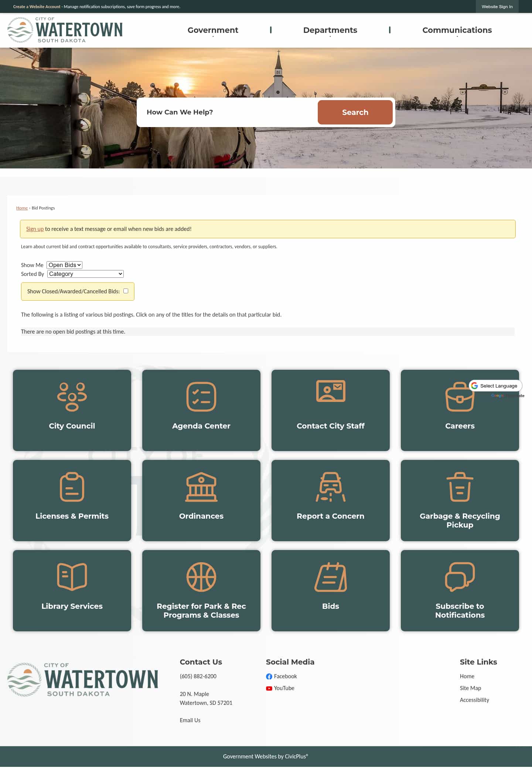The image size is (532, 768).
Task: Click the Email Us link
Action: click(190, 720)
